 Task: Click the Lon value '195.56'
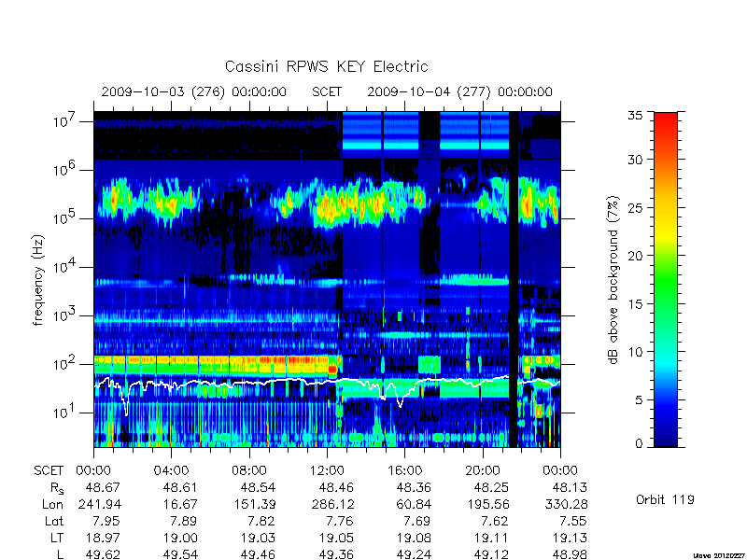487,504
